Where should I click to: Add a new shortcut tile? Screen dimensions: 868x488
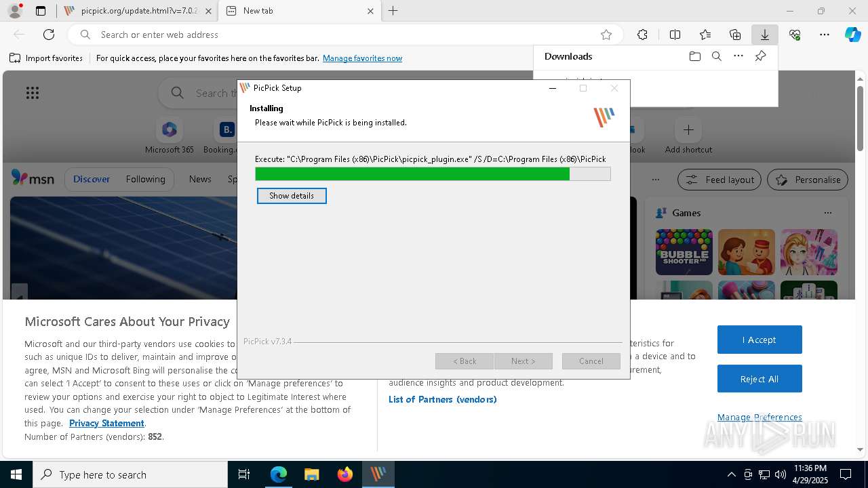click(688, 136)
